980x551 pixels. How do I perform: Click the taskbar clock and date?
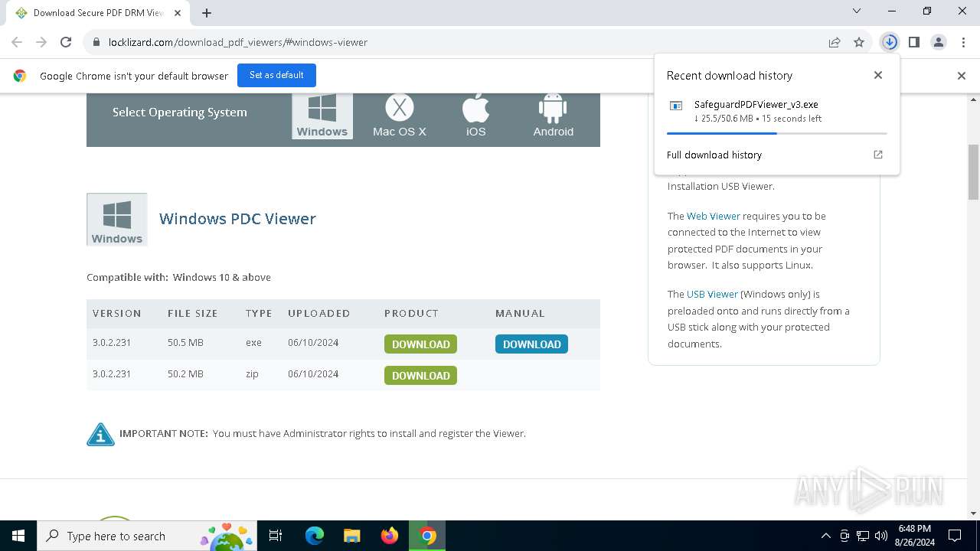(913, 536)
